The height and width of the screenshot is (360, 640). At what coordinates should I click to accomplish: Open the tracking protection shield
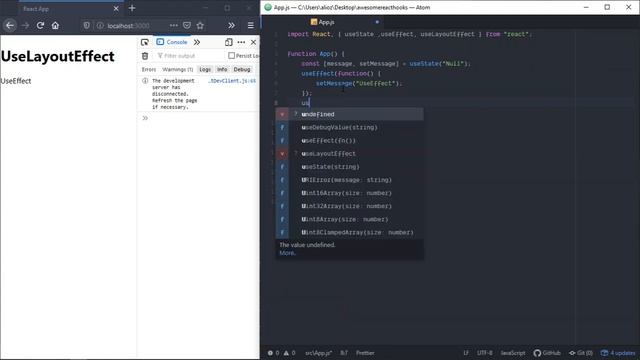click(x=87, y=25)
